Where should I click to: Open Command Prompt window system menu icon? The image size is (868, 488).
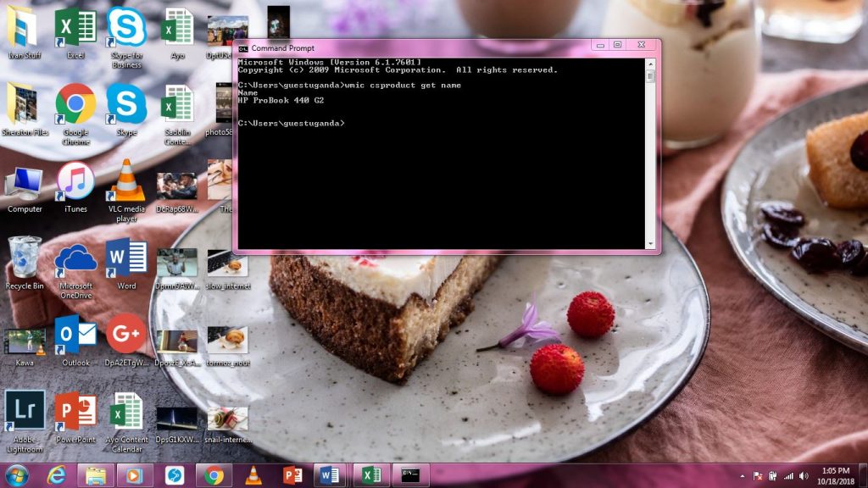(x=243, y=48)
